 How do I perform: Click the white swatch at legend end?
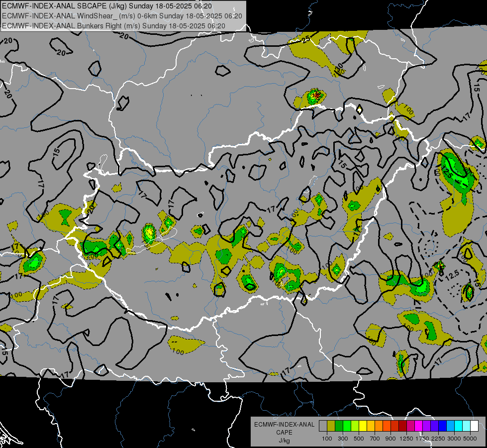[475, 426]
